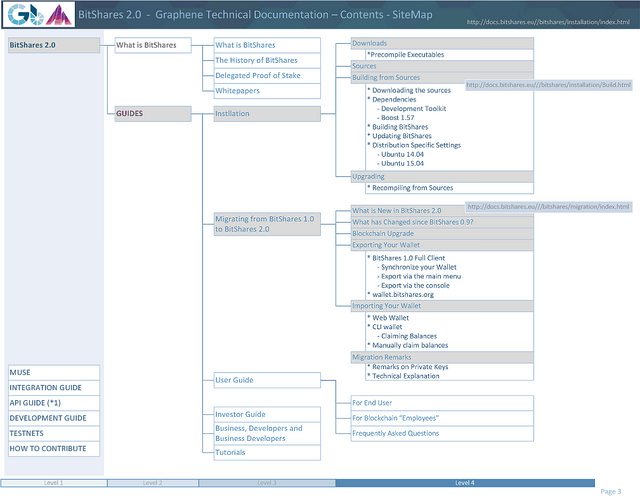This screenshot has width=640, height=496.
Task: Click the installation/Build.html URL label
Action: click(549, 85)
